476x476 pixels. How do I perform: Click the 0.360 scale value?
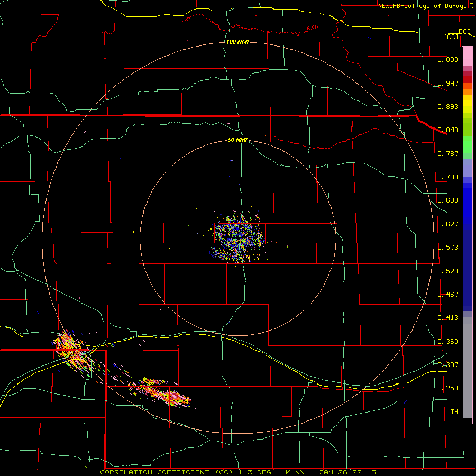pos(448,341)
